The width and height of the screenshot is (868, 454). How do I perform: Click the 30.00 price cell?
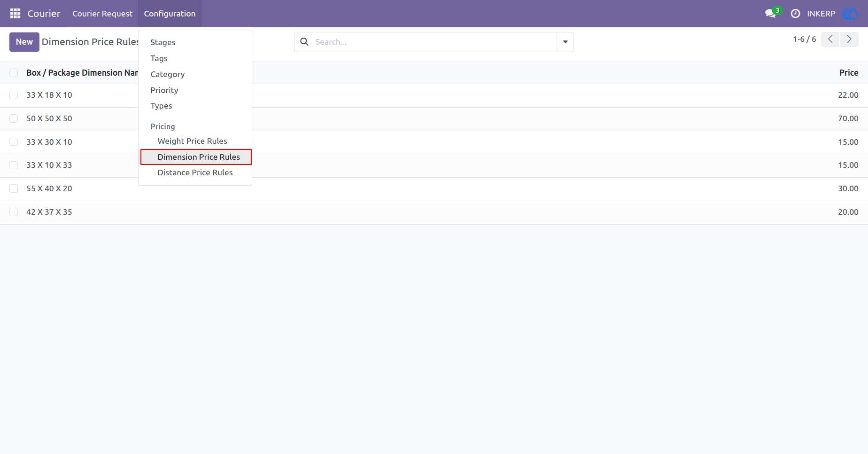[x=848, y=188]
